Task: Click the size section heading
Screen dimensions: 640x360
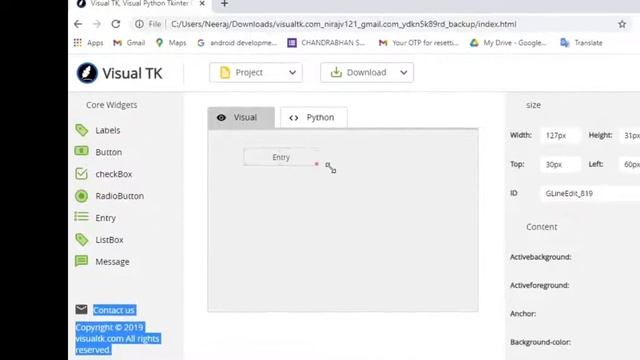Action: (533, 105)
